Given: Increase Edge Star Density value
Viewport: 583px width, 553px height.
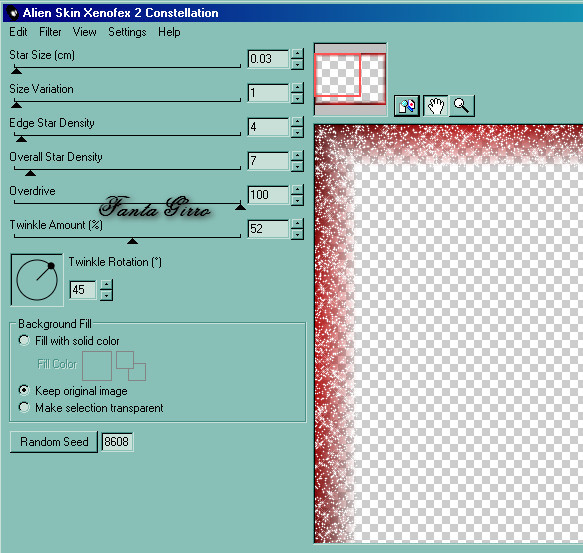Looking at the screenshot, I should click(297, 122).
